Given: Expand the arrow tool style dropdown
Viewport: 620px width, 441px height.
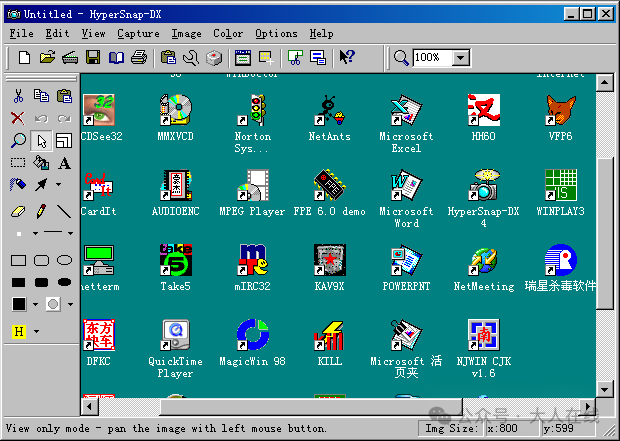Looking at the screenshot, I should coord(59,184).
